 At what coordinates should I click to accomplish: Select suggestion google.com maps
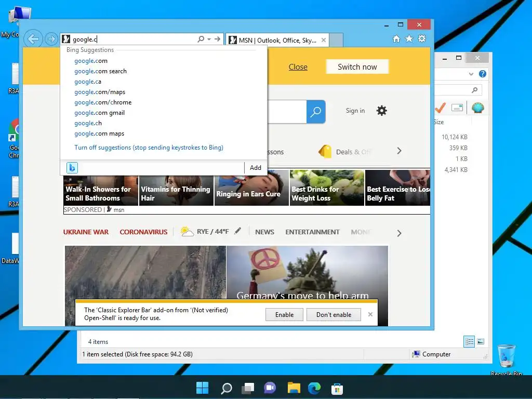pyautogui.click(x=99, y=134)
